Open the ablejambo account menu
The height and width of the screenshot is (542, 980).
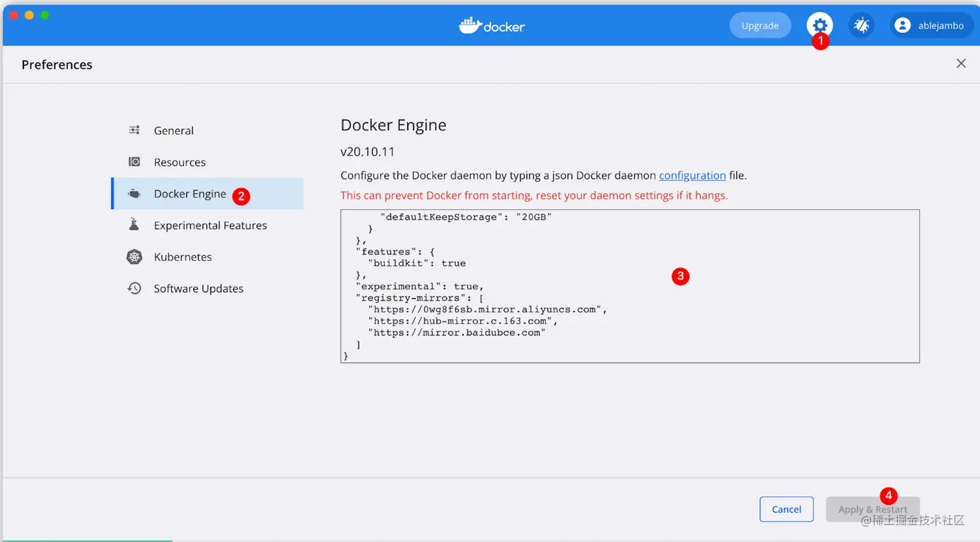pos(931,25)
